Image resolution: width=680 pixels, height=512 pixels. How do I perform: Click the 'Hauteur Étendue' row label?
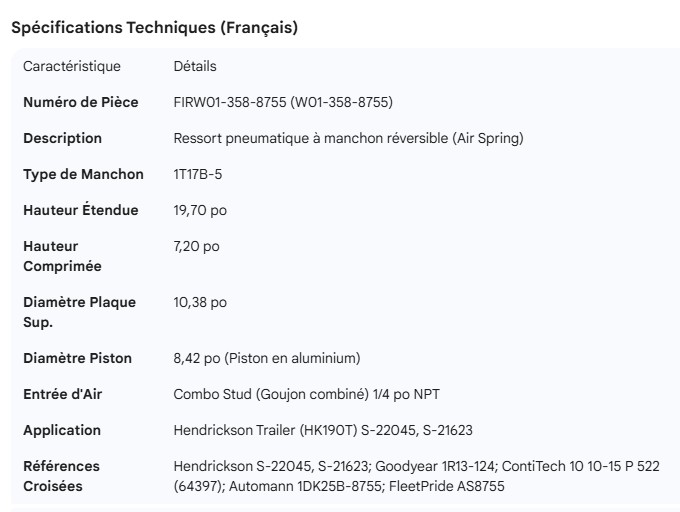[81, 210]
